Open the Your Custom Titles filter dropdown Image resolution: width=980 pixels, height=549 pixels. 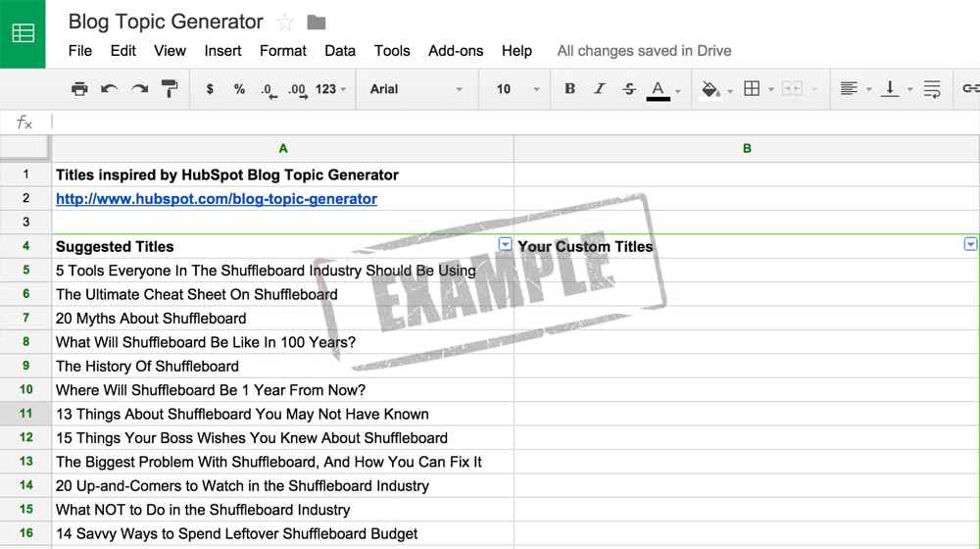point(970,244)
